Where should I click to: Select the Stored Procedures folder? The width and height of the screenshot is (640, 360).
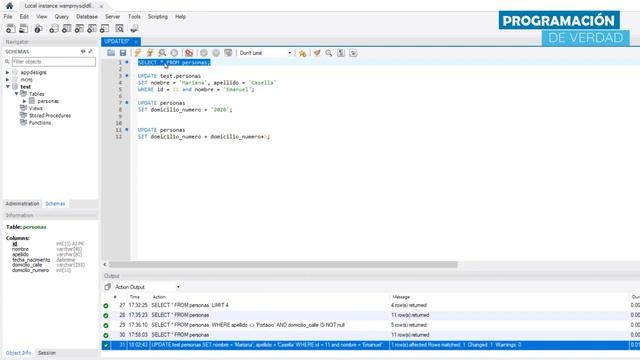(x=50, y=116)
